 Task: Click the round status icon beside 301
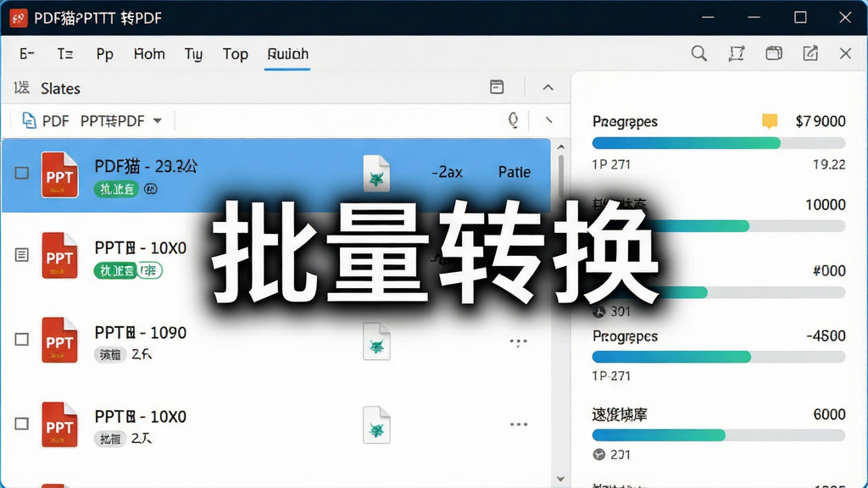pos(599,312)
